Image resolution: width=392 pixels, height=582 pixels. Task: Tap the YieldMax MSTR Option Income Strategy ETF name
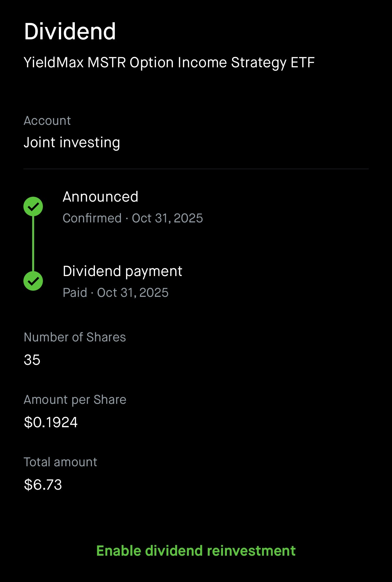pyautogui.click(x=169, y=62)
